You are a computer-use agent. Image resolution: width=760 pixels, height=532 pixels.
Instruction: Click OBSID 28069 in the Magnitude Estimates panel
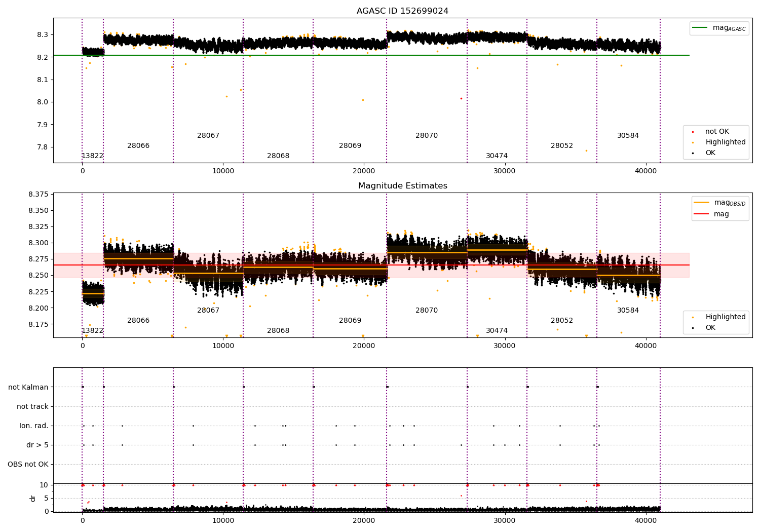coord(350,321)
